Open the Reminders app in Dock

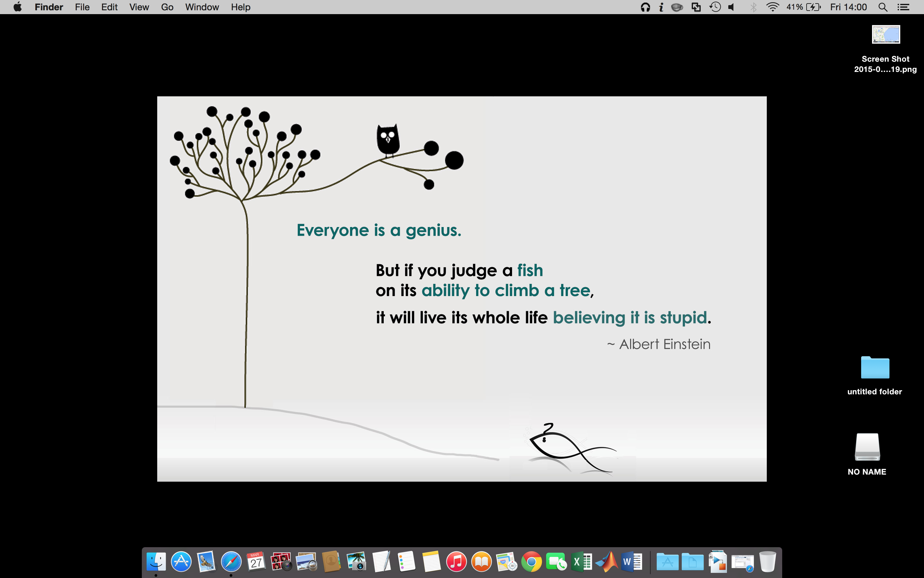(x=406, y=562)
